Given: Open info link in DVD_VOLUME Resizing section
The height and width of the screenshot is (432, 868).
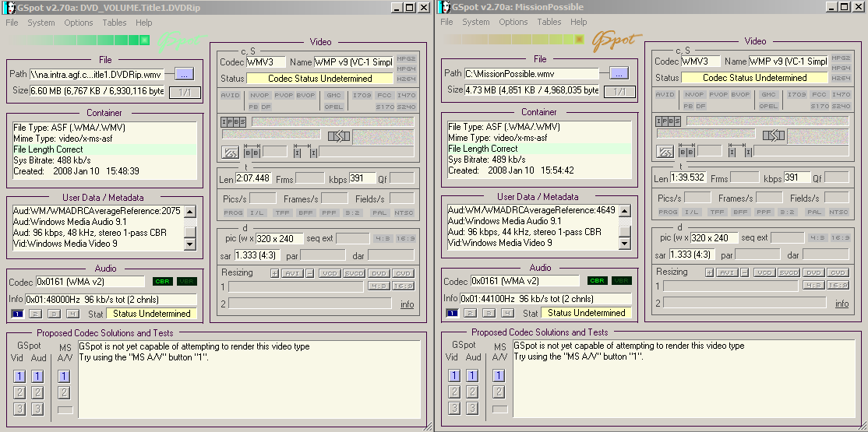Looking at the screenshot, I should click(407, 304).
